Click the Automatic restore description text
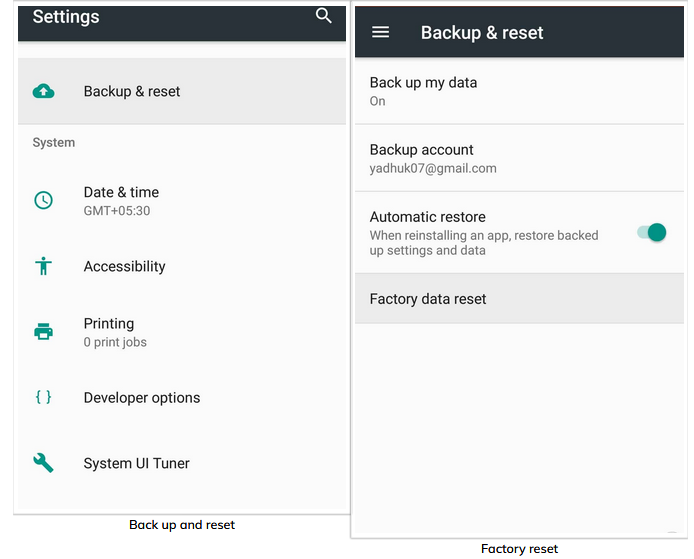 [x=484, y=243]
